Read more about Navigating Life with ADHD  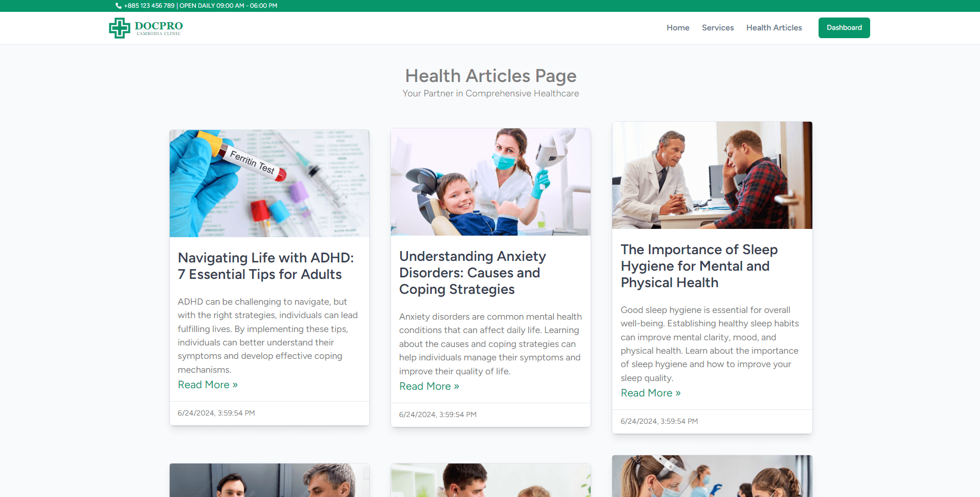(207, 385)
